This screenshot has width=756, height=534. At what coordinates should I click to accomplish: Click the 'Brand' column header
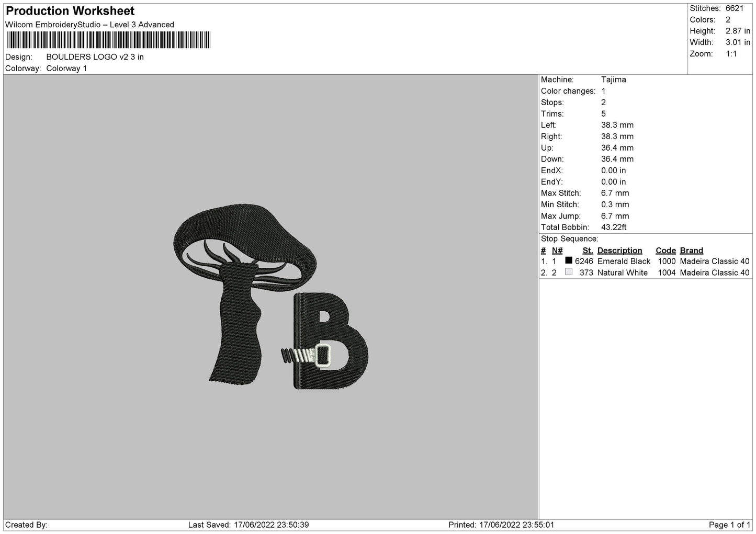pyautogui.click(x=692, y=251)
